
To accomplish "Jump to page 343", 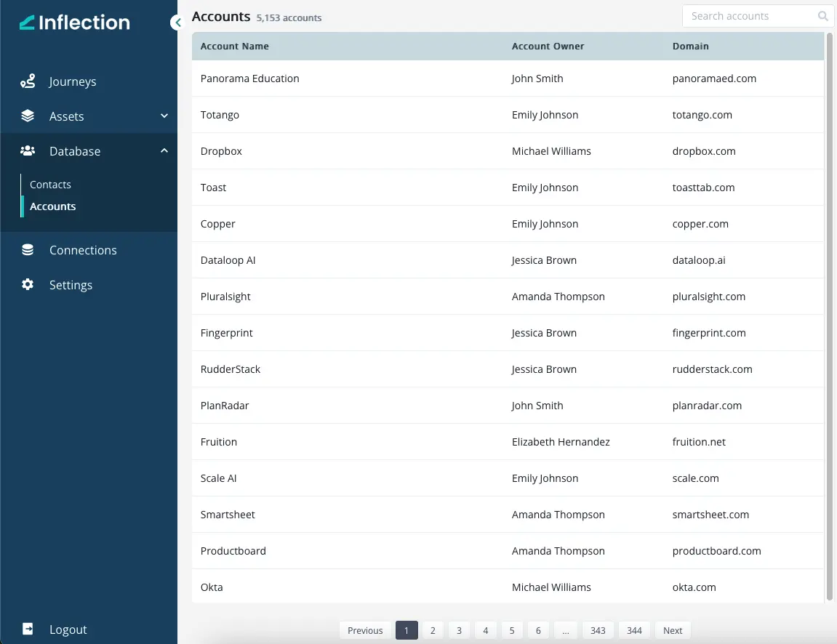I will coord(598,631).
